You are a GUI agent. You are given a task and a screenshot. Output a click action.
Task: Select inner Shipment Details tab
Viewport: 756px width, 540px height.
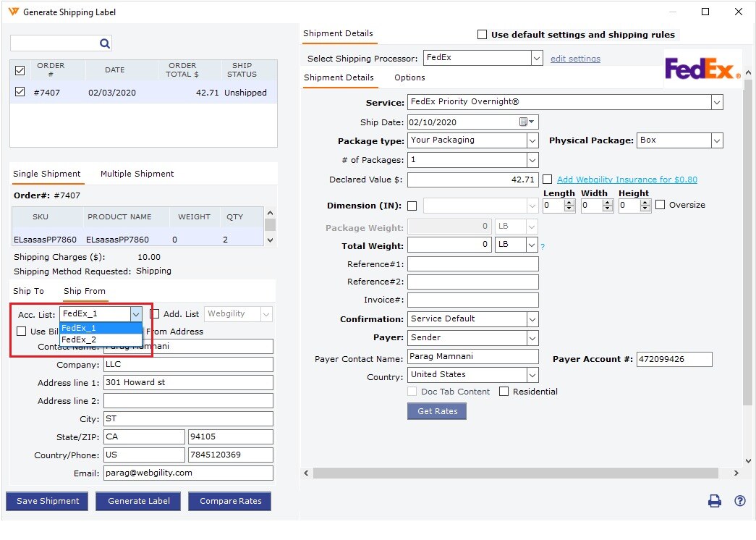[339, 77]
